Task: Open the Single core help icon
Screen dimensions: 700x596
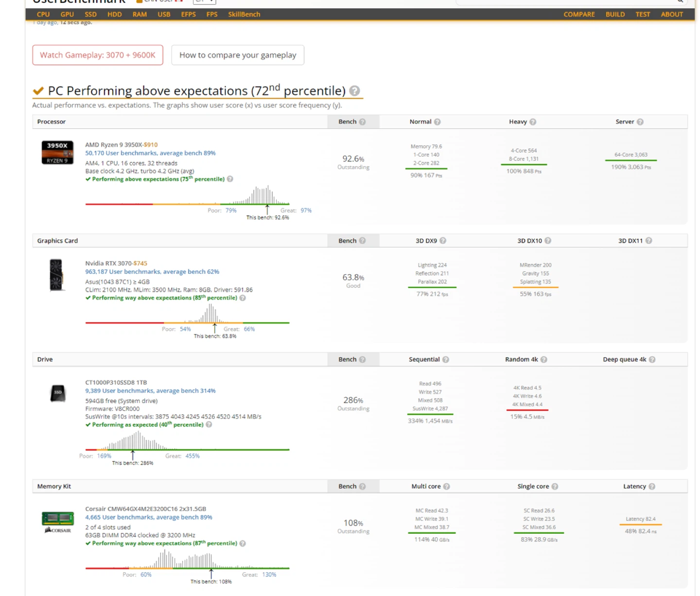Action: click(x=555, y=487)
